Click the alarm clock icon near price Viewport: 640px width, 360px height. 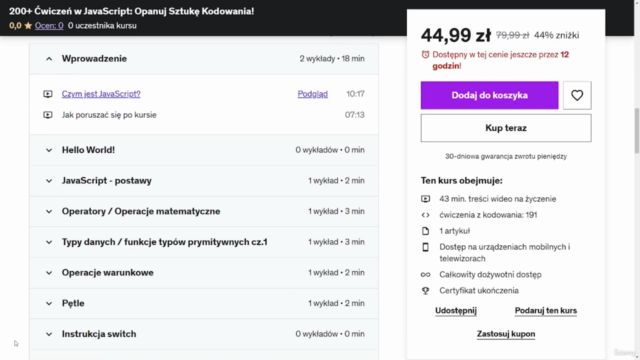[x=425, y=54]
